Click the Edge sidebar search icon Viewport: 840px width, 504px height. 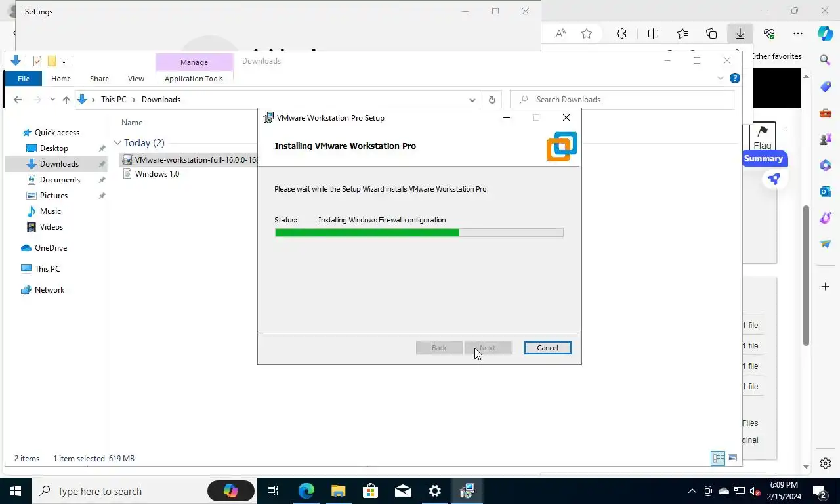coord(826,60)
